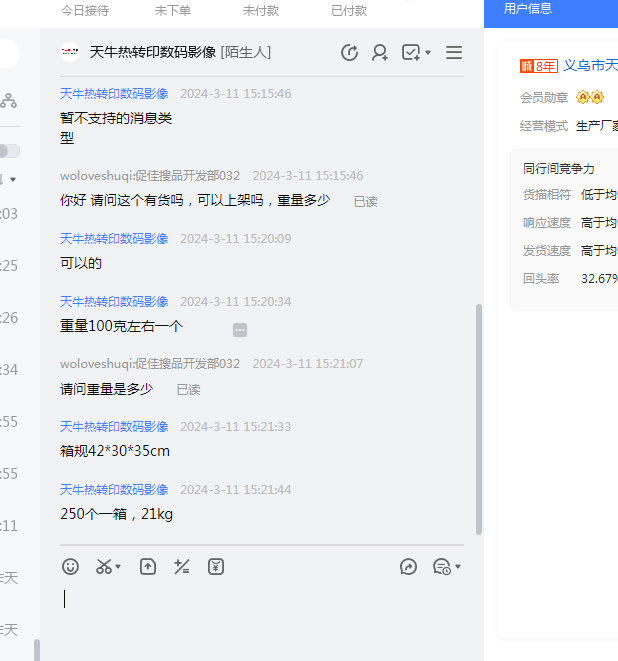Open the chat history clock dropdown
Image resolution: width=618 pixels, height=661 pixels.
446,566
